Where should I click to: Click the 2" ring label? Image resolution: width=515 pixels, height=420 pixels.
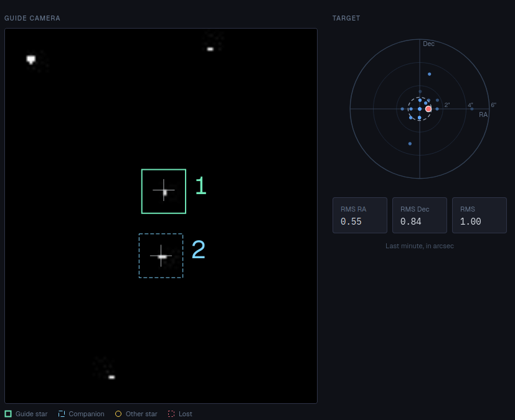click(447, 105)
